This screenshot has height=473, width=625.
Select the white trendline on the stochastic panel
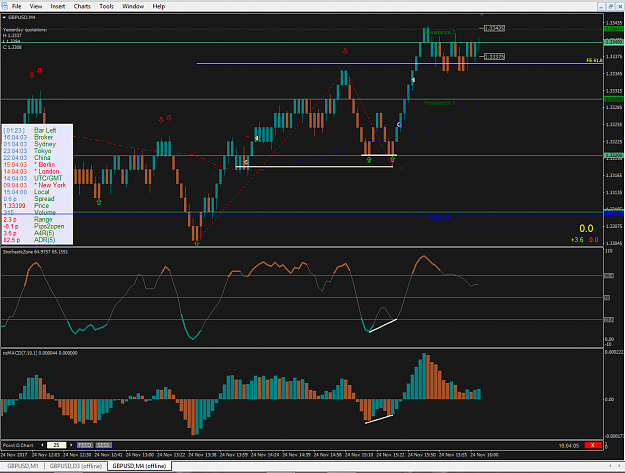pos(383,326)
